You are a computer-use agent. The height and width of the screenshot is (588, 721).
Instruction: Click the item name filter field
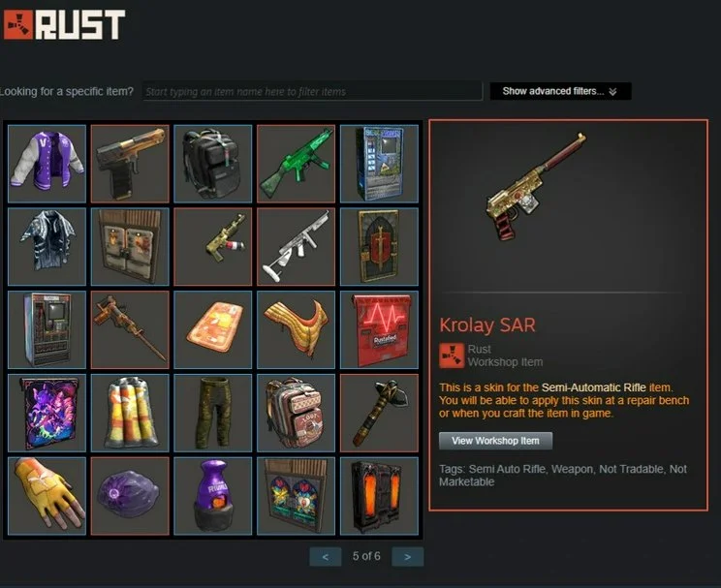313,91
